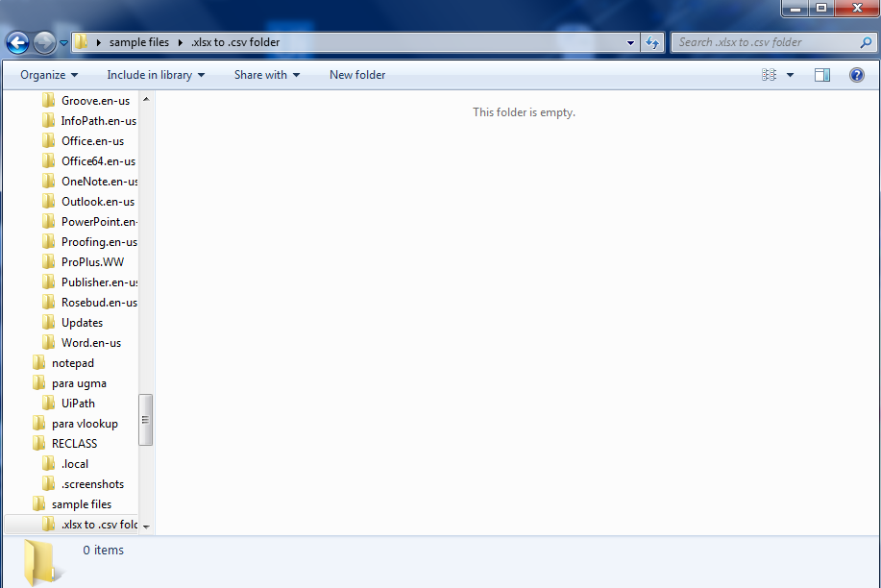Click the Refresh icon beside address bar
The height and width of the screenshot is (588, 881).
pos(650,42)
